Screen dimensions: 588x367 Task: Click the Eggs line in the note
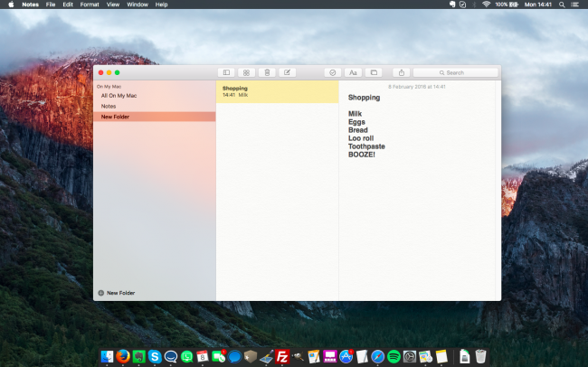click(356, 122)
